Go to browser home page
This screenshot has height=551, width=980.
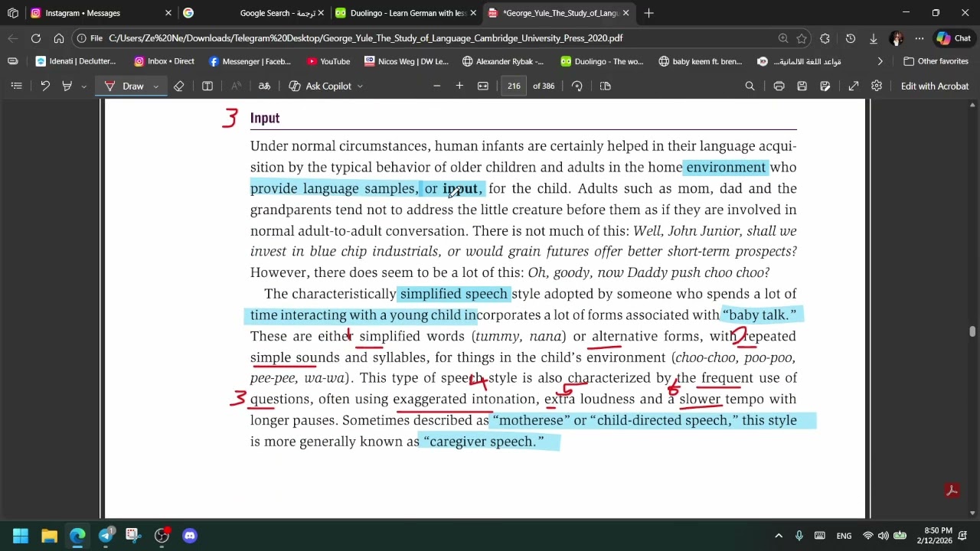point(59,38)
